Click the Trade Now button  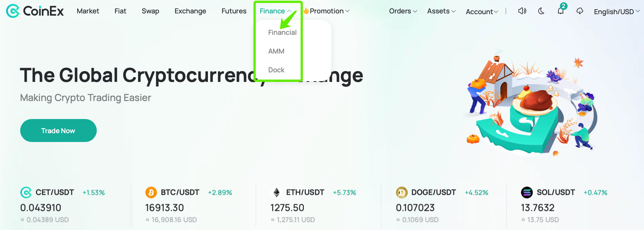click(x=58, y=130)
